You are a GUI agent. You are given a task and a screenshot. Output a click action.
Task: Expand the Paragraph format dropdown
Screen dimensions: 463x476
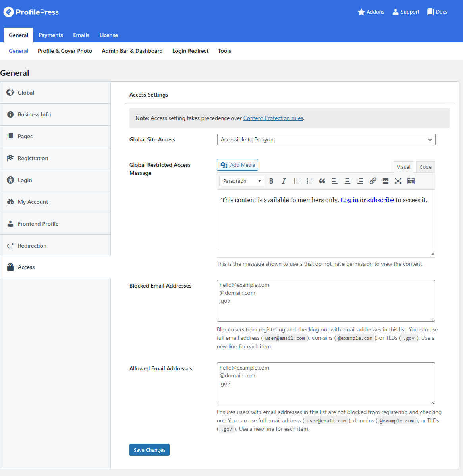[241, 181]
